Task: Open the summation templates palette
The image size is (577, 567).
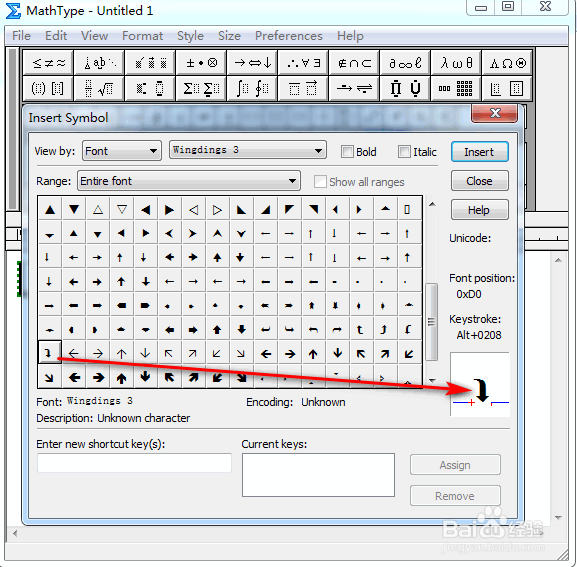Action: point(201,88)
